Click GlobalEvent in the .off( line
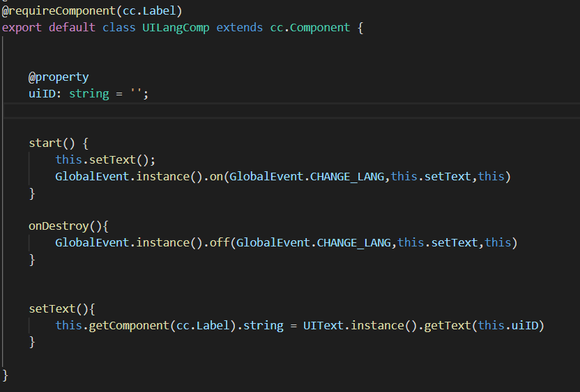 click(x=92, y=242)
